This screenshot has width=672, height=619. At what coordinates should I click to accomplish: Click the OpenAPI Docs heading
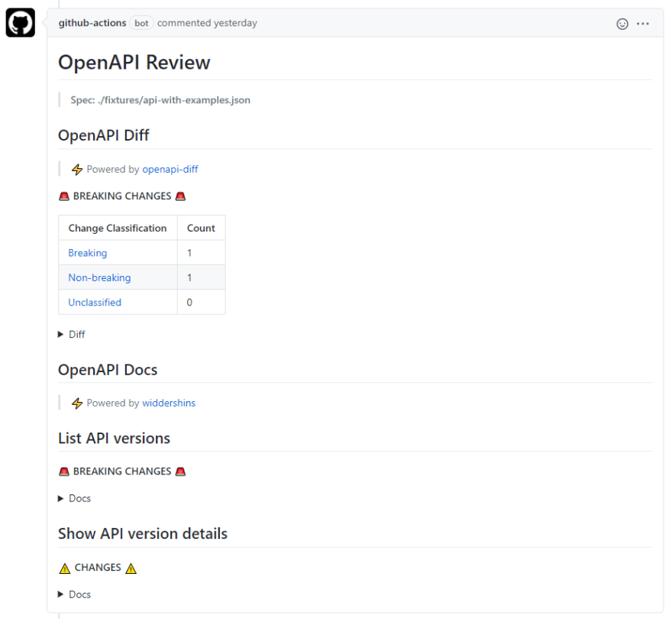(108, 370)
